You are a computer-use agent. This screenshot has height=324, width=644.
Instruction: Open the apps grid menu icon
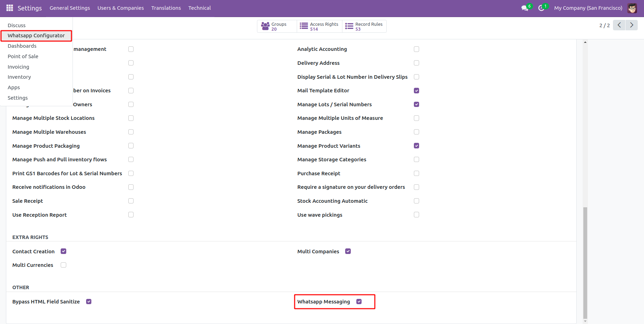point(9,8)
